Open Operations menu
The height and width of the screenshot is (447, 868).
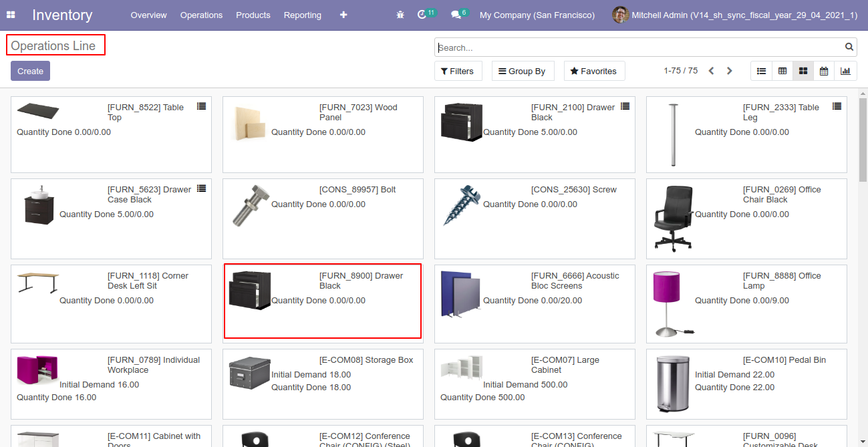201,15
